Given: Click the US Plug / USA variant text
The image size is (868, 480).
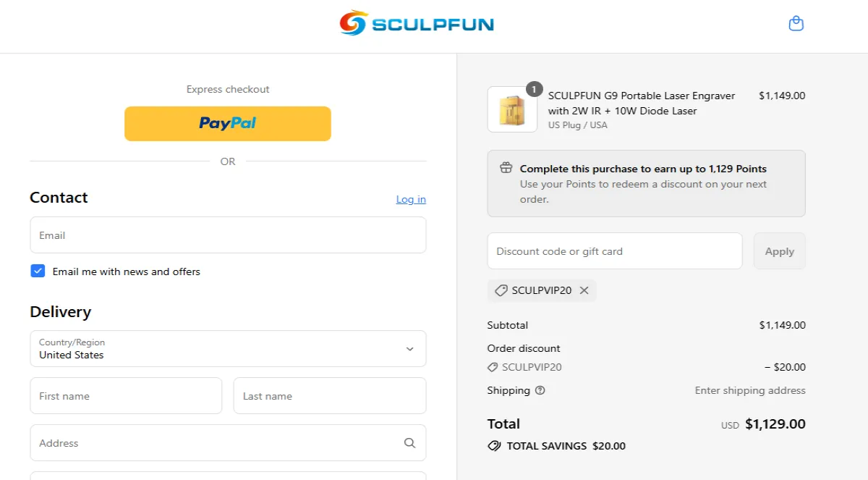Looking at the screenshot, I should (578, 125).
